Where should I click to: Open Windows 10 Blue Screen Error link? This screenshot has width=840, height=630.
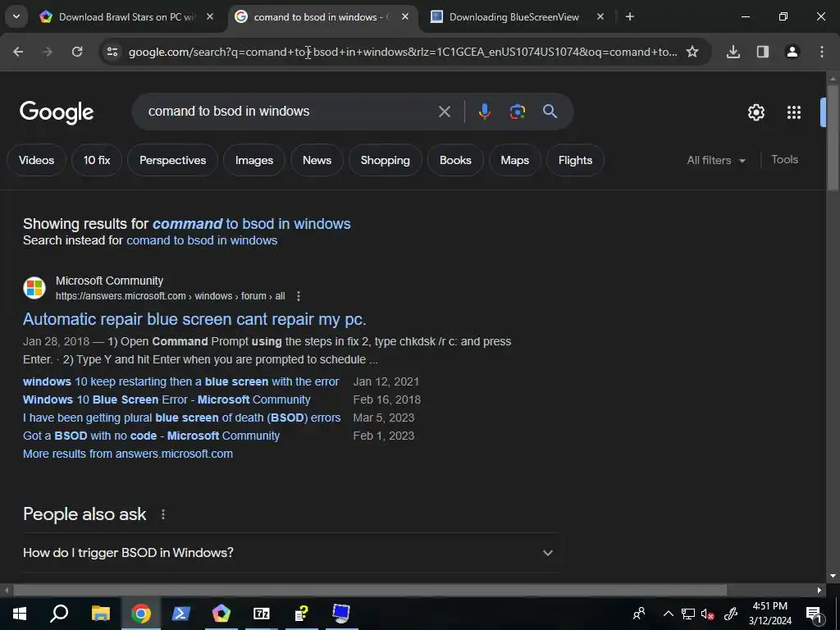167,399
